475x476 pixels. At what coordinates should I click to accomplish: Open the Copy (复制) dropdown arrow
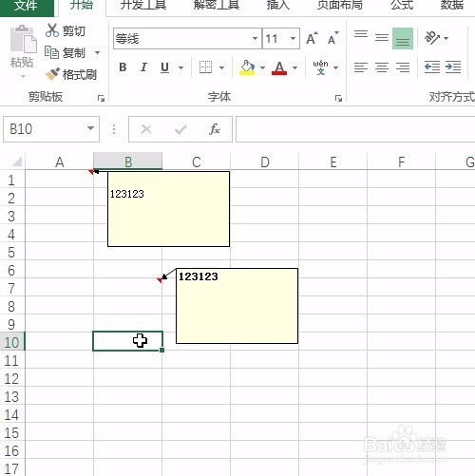pos(97,52)
